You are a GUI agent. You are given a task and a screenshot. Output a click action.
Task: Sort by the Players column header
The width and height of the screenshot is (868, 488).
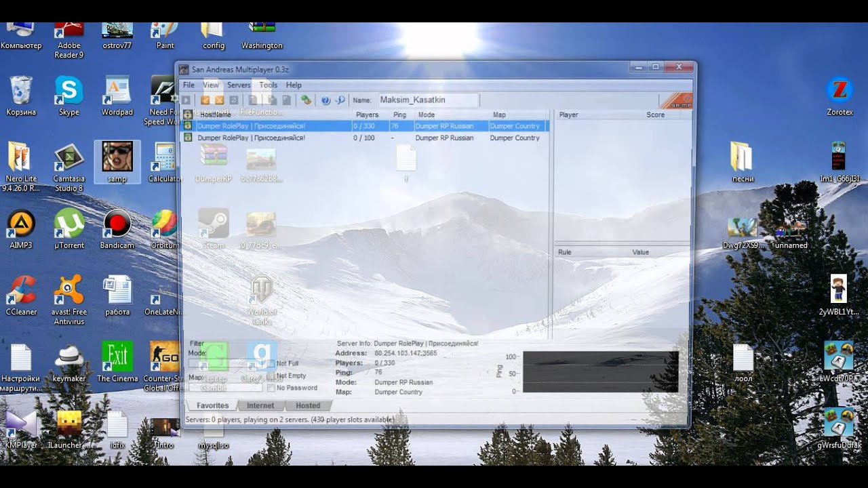tap(370, 115)
